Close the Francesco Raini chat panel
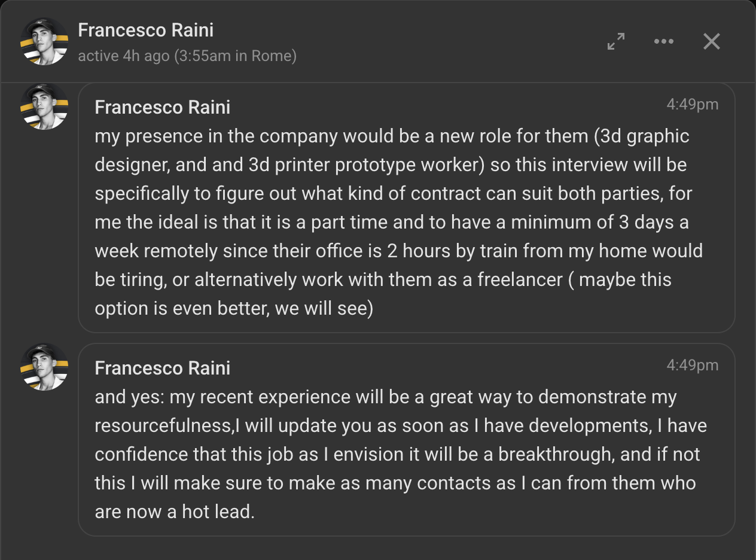This screenshot has height=560, width=756. [711, 41]
